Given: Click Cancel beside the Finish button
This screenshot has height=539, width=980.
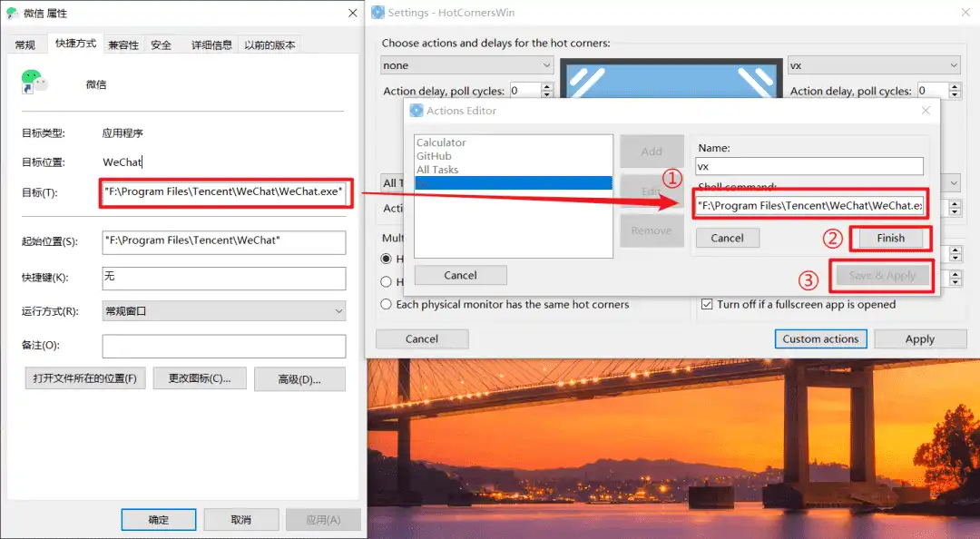Looking at the screenshot, I should 728,239.
